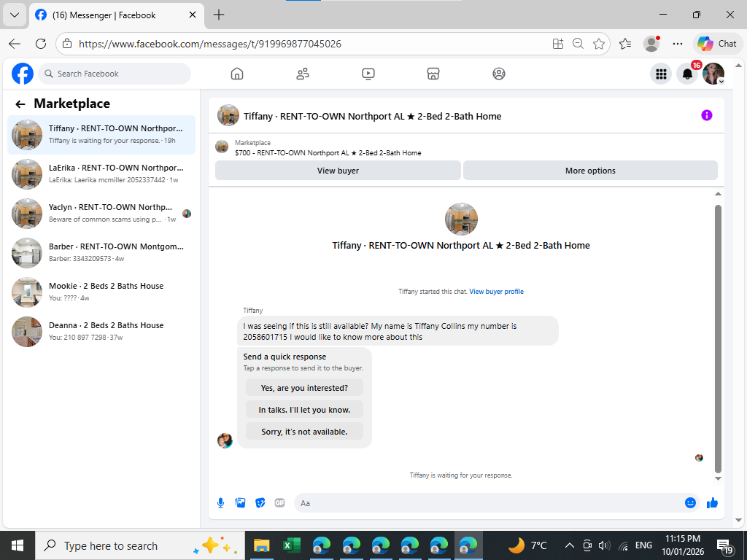Open the Video (Watch) icon
The height and width of the screenshot is (560, 747).
pyautogui.click(x=368, y=74)
